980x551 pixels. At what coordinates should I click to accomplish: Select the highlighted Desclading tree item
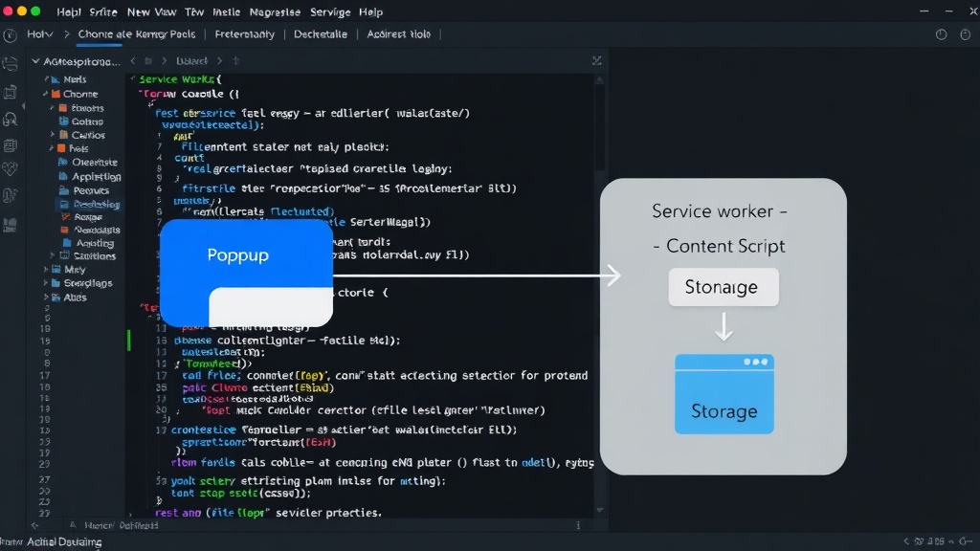[x=91, y=204]
